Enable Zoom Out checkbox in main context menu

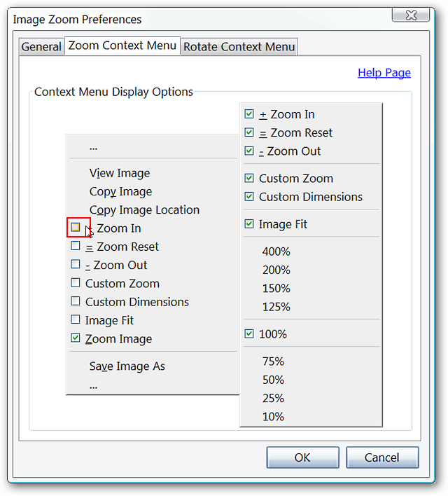pos(75,264)
